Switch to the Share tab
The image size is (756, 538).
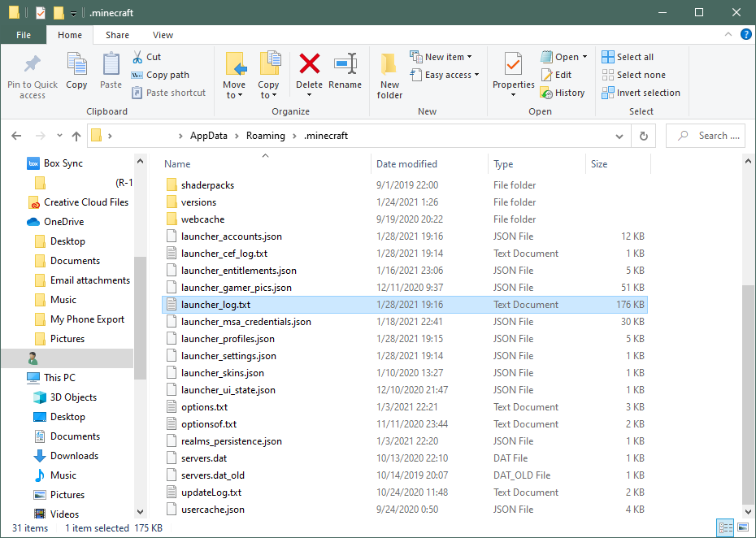point(116,35)
